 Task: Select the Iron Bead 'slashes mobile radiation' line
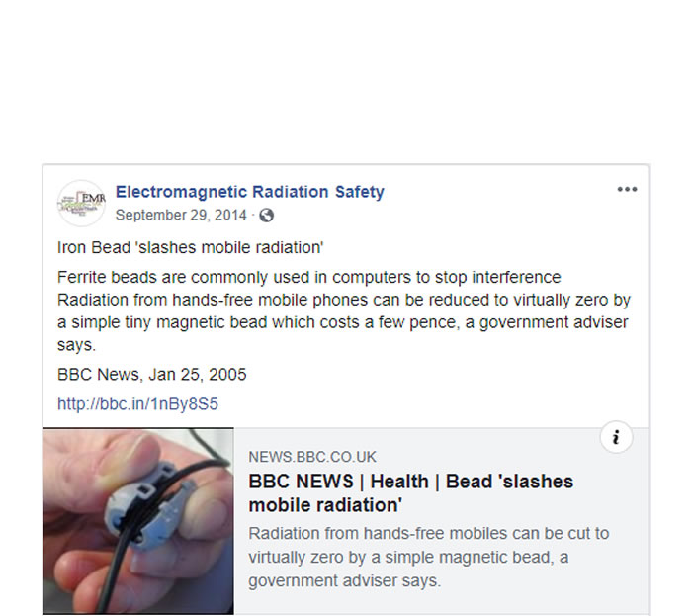click(191, 247)
